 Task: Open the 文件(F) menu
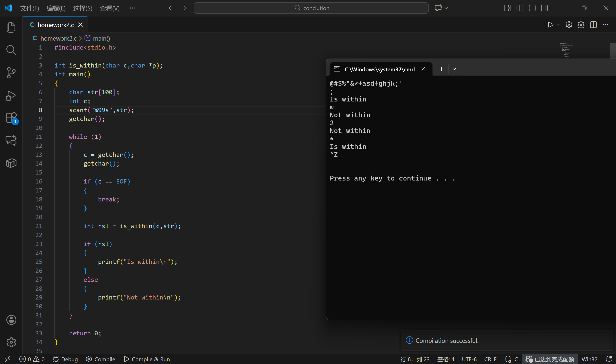[x=30, y=8]
